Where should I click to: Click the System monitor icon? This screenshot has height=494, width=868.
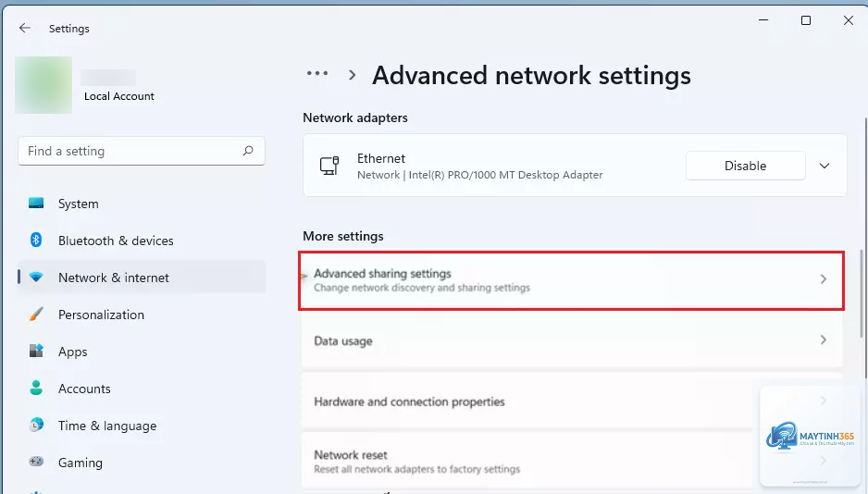(x=36, y=203)
